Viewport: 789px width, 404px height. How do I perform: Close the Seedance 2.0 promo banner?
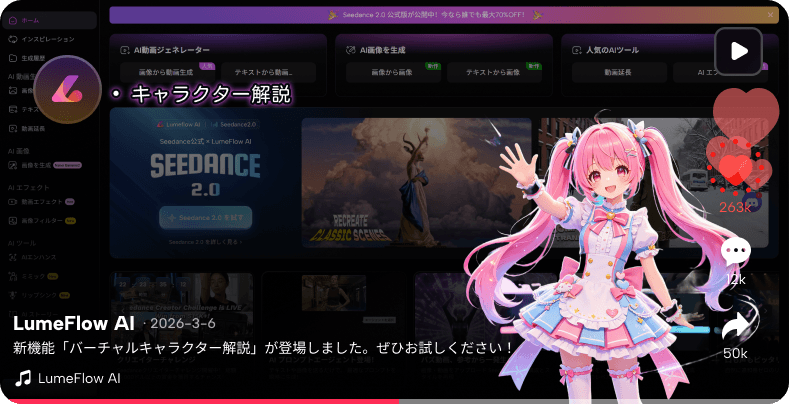(770, 15)
